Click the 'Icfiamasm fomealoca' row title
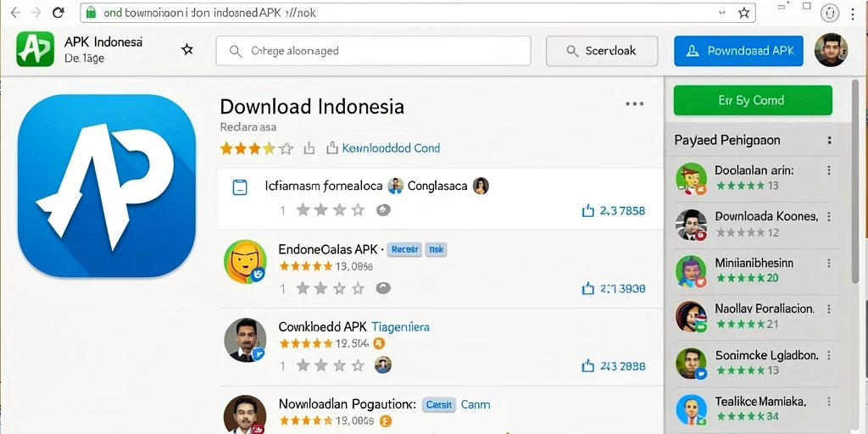This screenshot has height=434, width=868. pyautogui.click(x=324, y=186)
